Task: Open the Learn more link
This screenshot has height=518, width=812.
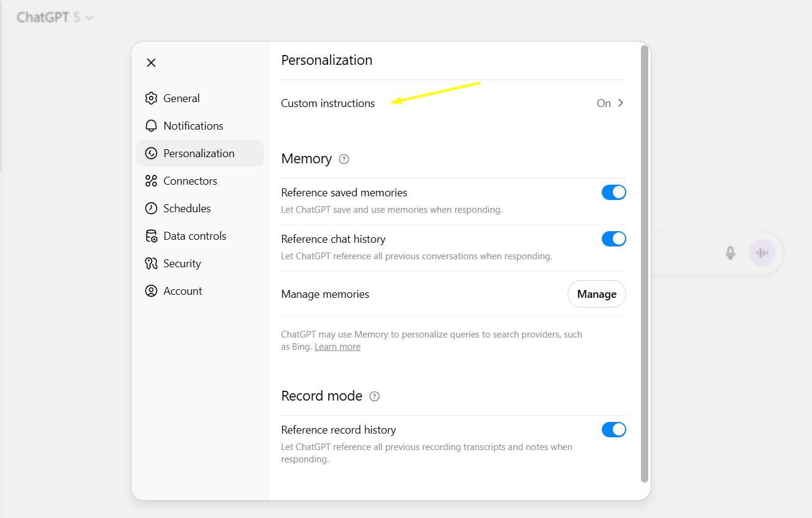Action: pyautogui.click(x=337, y=347)
